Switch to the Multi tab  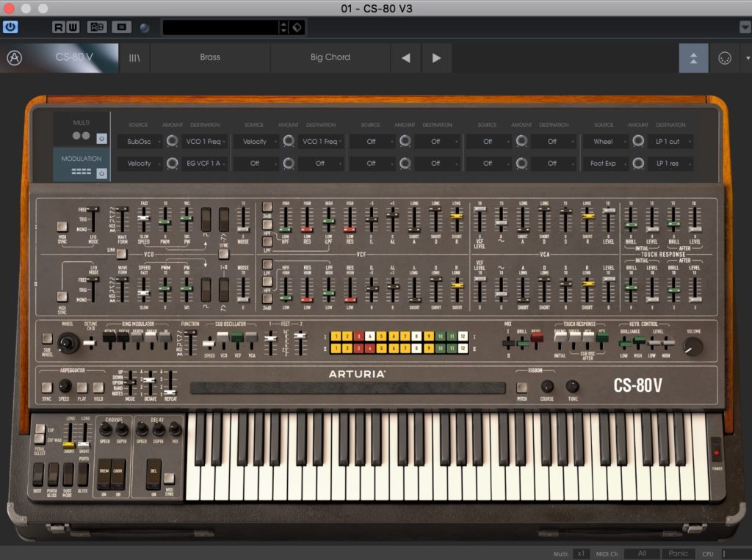pos(81,129)
